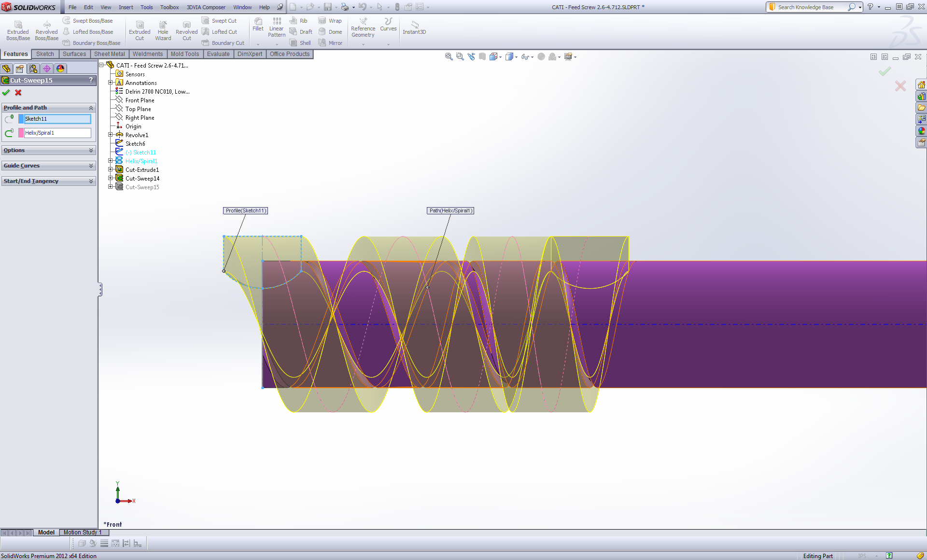Select the Extruded Cut tool
Viewport: 927px width, 560px height.
coord(140,31)
